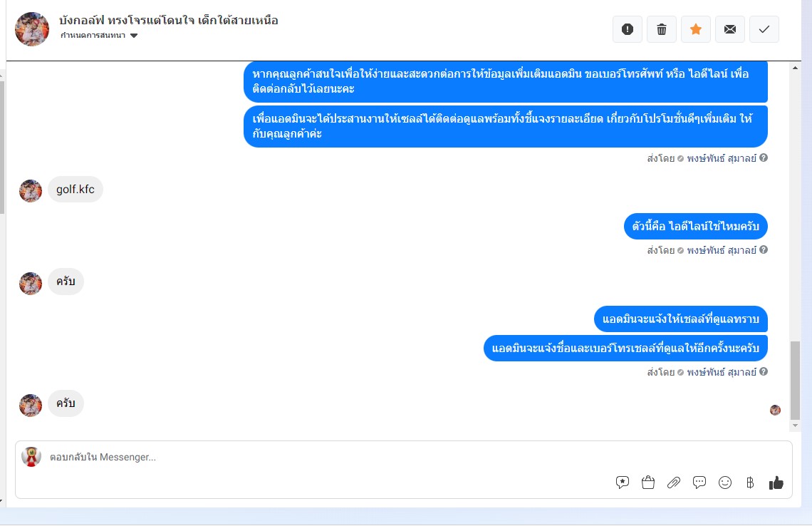Click the golf.kfc message bubble
Image resolution: width=812 pixels, height=526 pixels.
point(76,189)
